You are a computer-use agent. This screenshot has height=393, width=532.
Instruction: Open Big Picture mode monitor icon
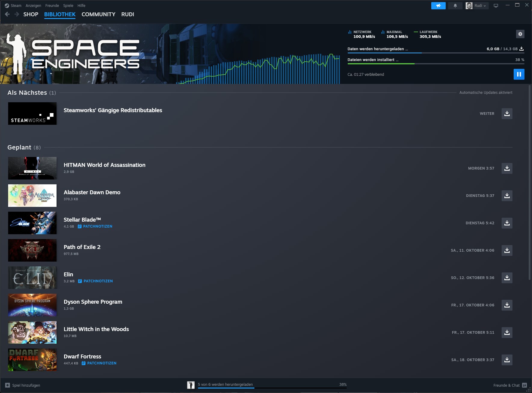tap(496, 6)
